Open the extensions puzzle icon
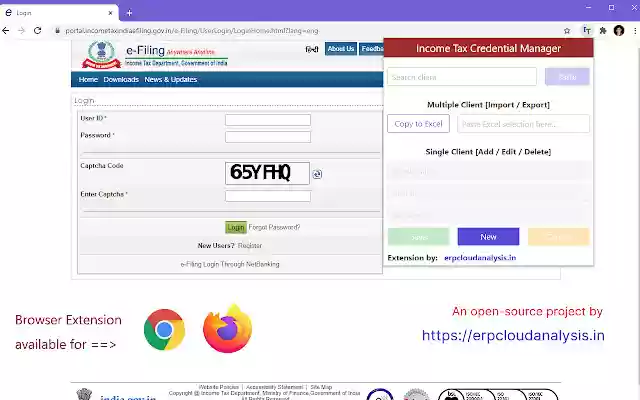This screenshot has height=400, width=640. coord(603,31)
